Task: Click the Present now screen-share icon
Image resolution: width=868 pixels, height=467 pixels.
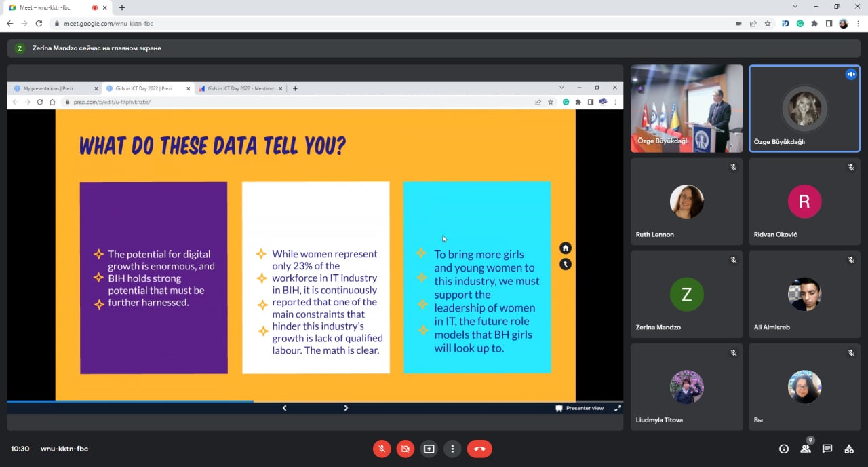Action: pos(429,449)
